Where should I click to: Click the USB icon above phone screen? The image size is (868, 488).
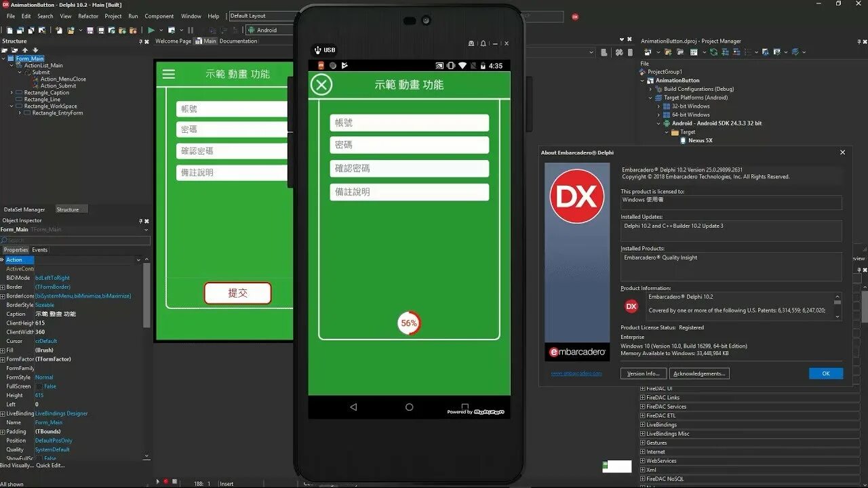317,50
